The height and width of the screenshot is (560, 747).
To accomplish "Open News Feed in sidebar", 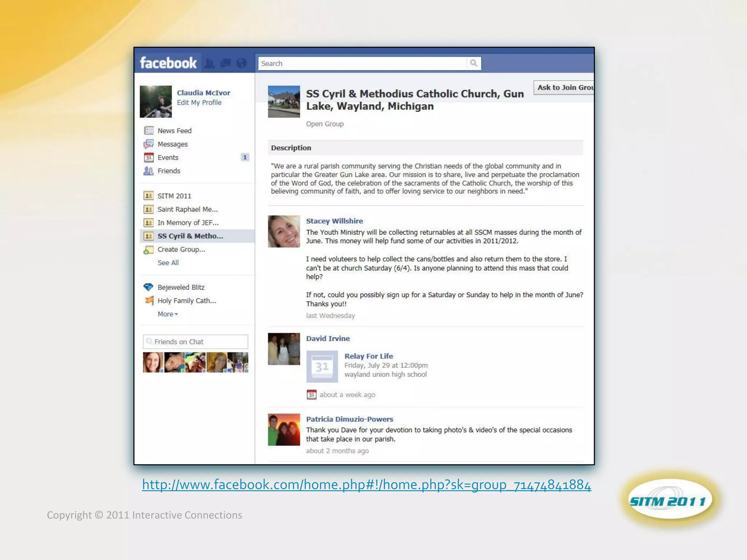I will pyautogui.click(x=174, y=131).
